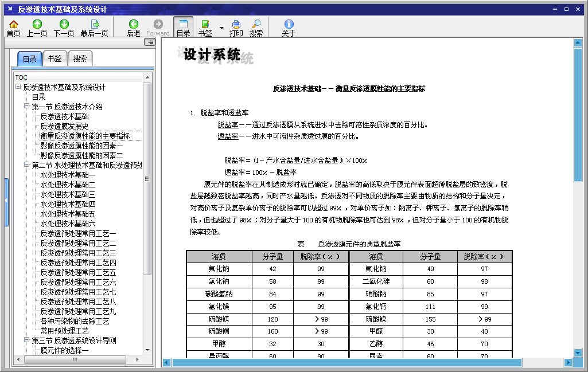Open 各种污染物的去除工艺 tree item
Viewport: 588px width, 372px height.
(x=75, y=321)
